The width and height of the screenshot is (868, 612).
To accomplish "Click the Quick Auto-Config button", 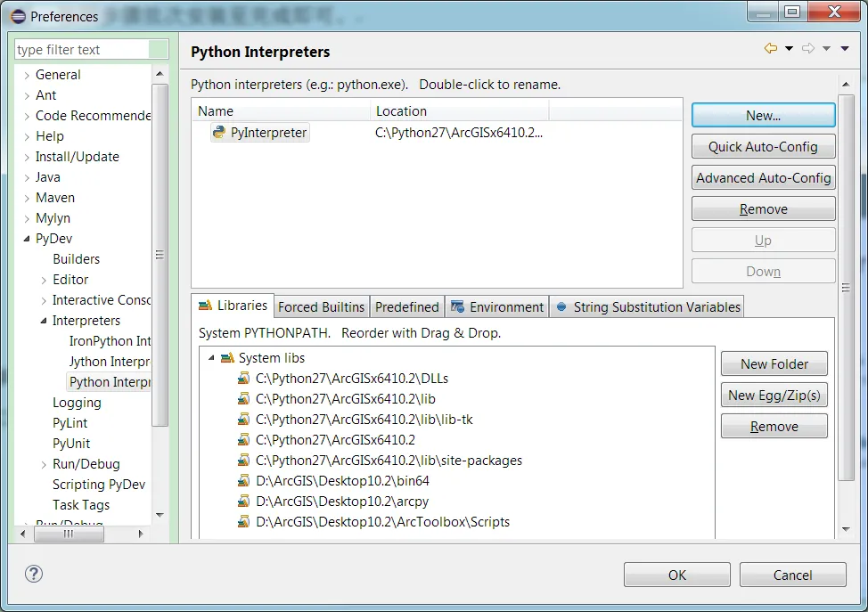I will tap(763, 147).
